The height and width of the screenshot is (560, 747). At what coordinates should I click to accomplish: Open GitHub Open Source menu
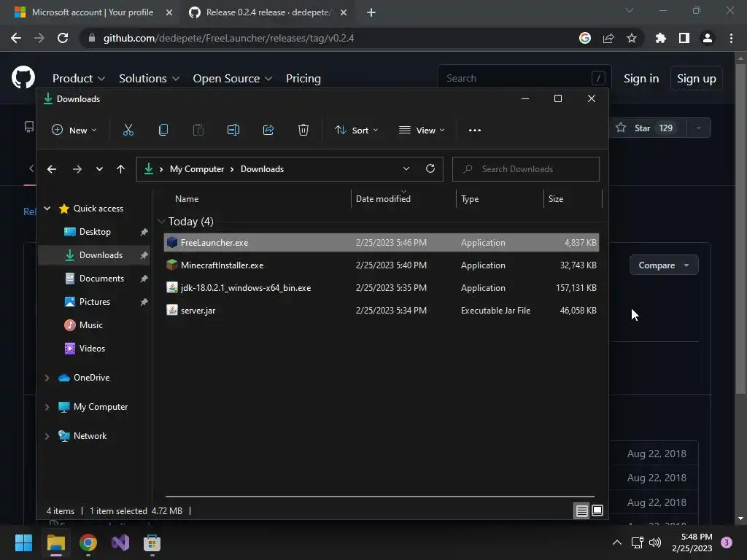pos(233,78)
